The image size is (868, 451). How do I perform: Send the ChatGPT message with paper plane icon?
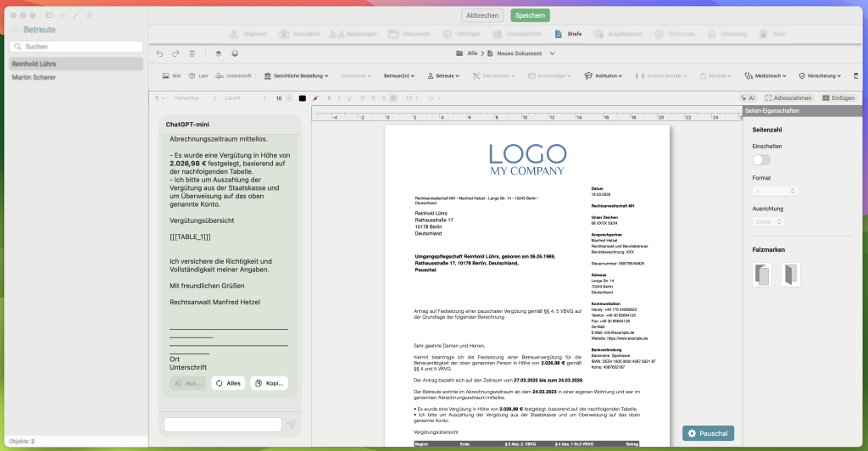pos(292,425)
